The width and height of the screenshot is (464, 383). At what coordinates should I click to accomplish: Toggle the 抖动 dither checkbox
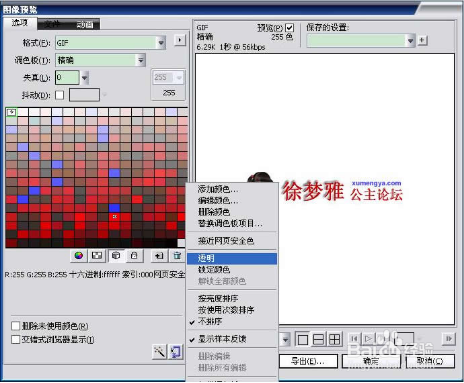[x=60, y=95]
